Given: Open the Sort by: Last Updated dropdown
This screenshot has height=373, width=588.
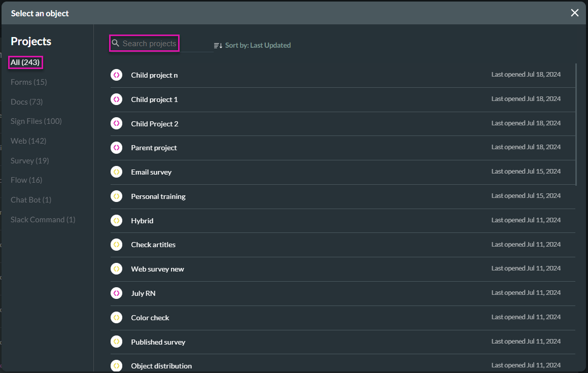Looking at the screenshot, I should (258, 45).
